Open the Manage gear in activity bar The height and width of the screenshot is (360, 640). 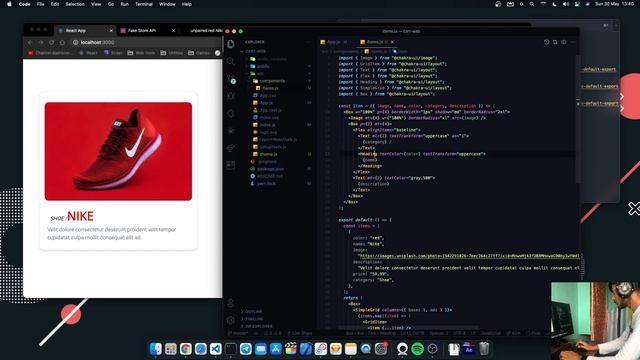[231, 321]
